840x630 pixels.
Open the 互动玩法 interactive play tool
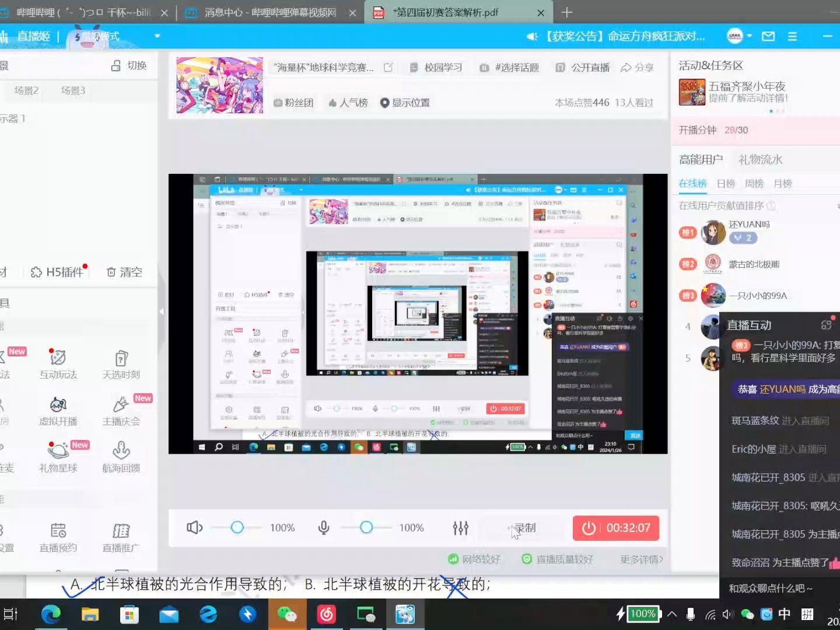[x=58, y=364]
